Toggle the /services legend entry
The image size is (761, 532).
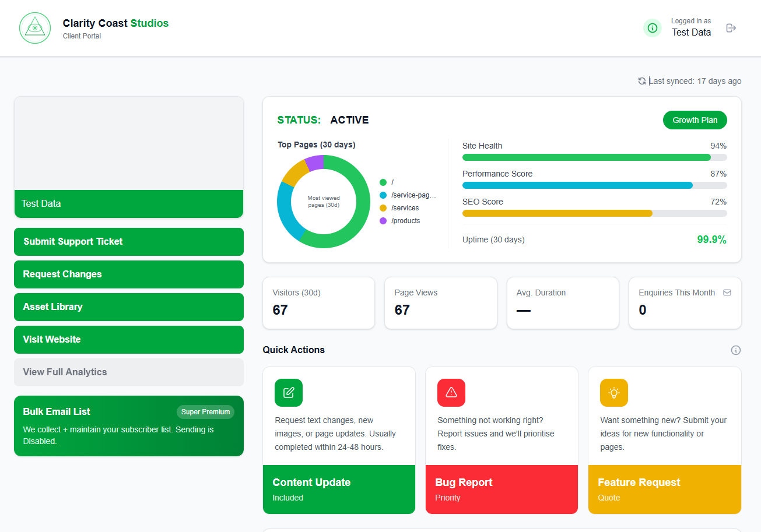coord(404,207)
